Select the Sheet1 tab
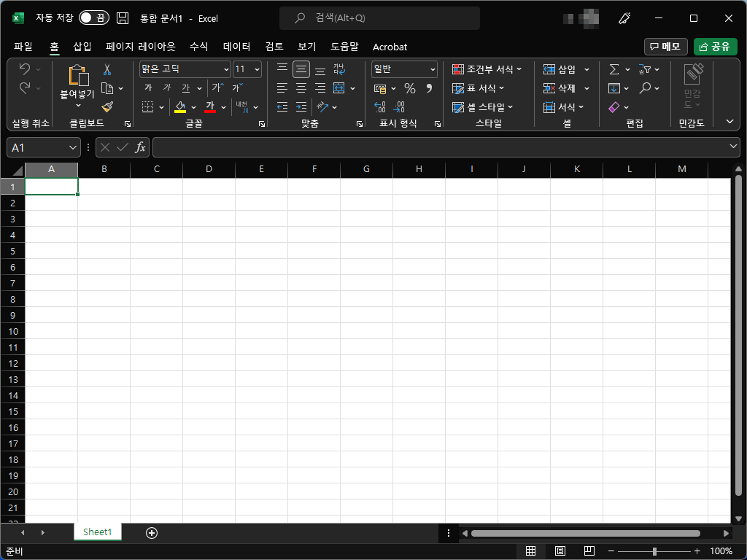 tap(97, 532)
